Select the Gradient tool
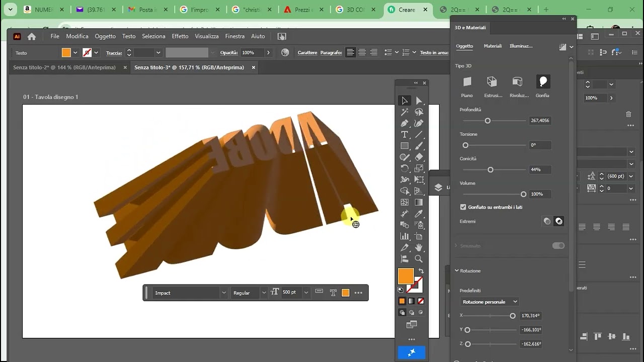Image resolution: width=644 pixels, height=362 pixels. point(419,203)
